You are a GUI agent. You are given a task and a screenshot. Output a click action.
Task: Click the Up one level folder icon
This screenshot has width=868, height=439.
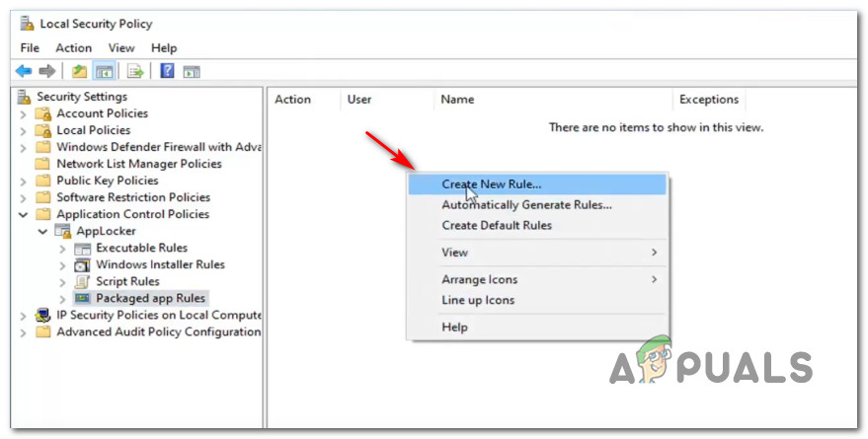80,71
